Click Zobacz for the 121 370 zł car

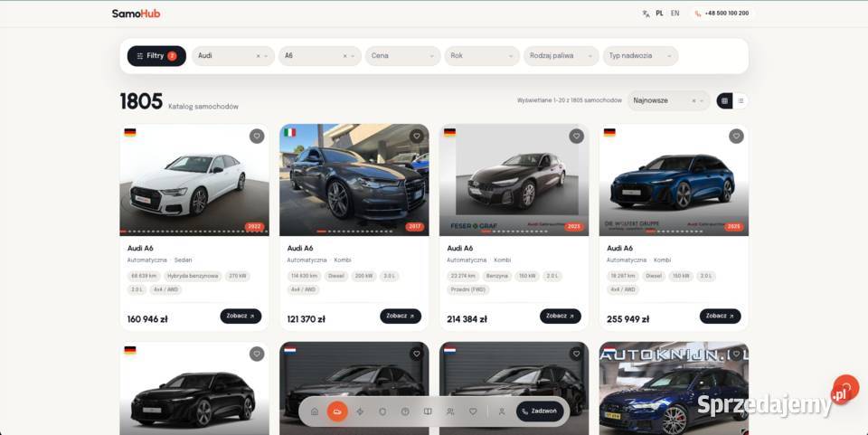[x=401, y=316]
